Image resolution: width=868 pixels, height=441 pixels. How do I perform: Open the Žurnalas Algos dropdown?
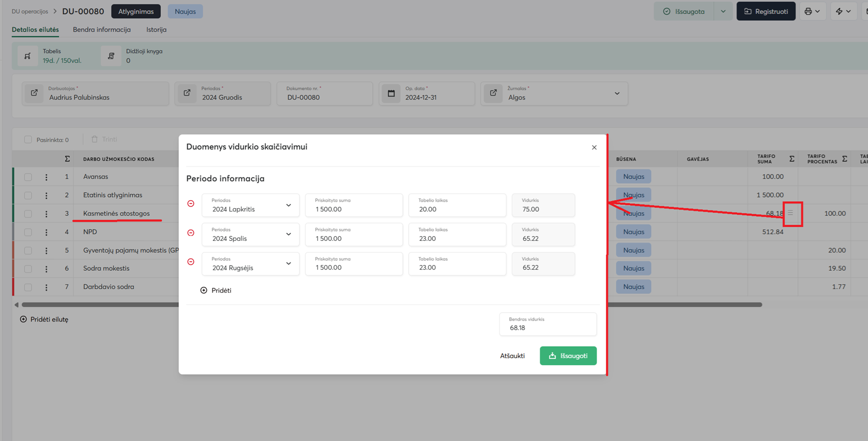pos(617,94)
